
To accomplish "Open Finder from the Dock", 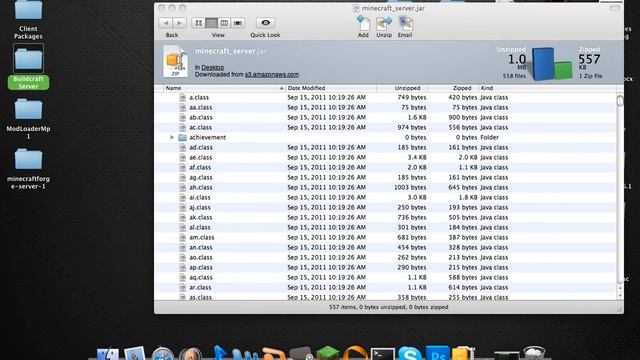I will 108,354.
